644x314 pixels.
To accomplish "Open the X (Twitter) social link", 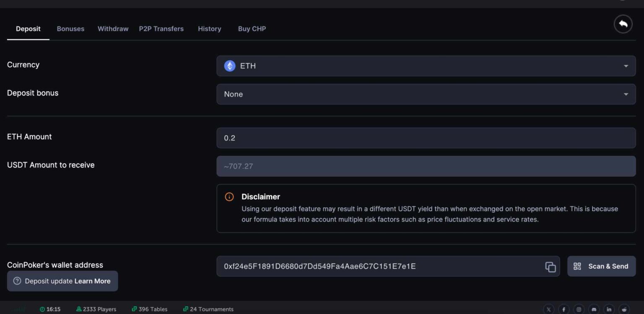I will (x=548, y=309).
